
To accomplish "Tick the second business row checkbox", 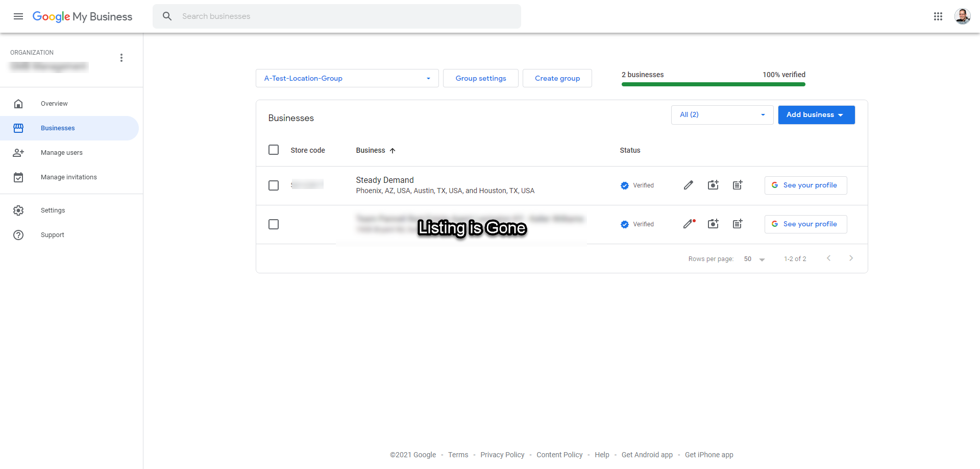I will coord(274,224).
